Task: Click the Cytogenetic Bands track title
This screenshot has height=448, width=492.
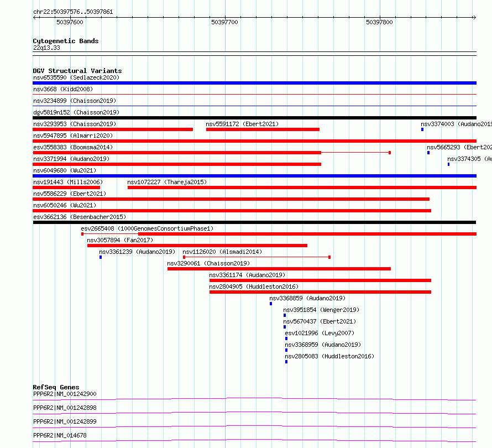Action: click(x=66, y=41)
